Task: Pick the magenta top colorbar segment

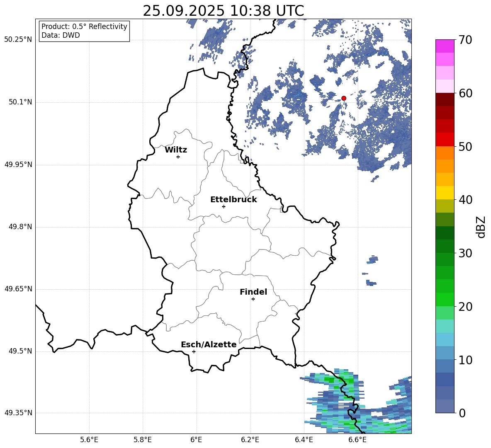Action: pos(445,46)
